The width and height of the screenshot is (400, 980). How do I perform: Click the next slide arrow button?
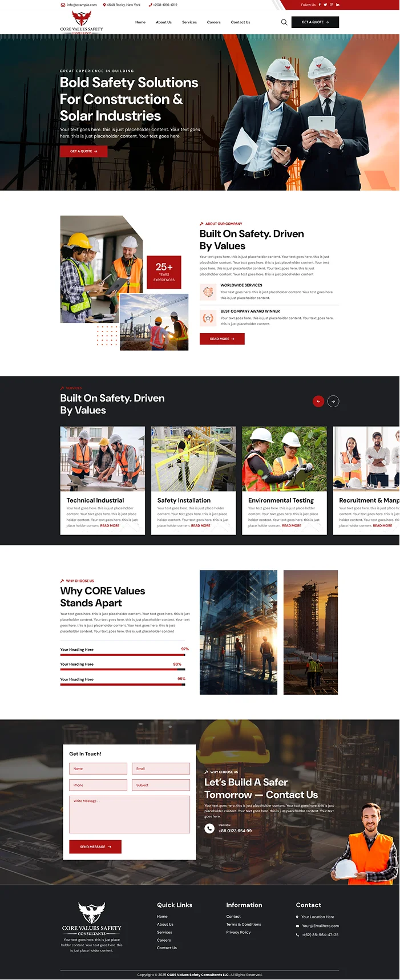[333, 401]
